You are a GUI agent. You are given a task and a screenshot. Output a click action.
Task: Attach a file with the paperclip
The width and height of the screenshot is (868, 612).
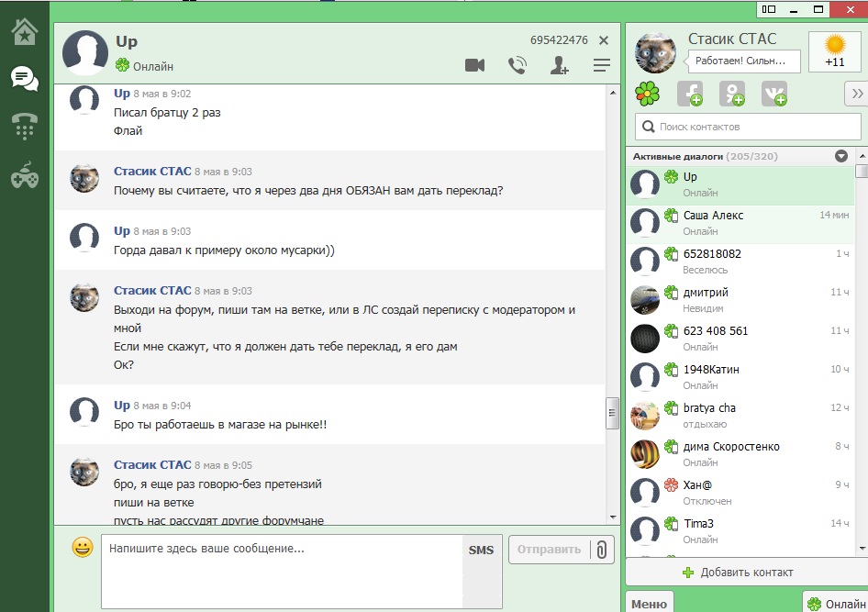pos(602,550)
